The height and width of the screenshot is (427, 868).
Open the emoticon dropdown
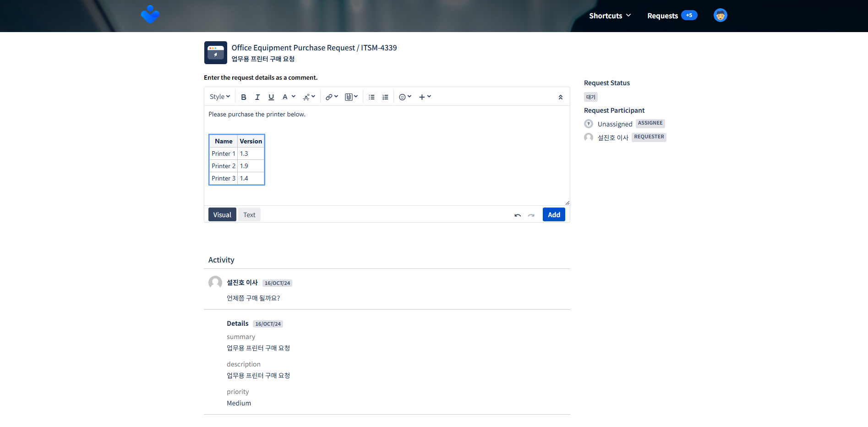405,97
